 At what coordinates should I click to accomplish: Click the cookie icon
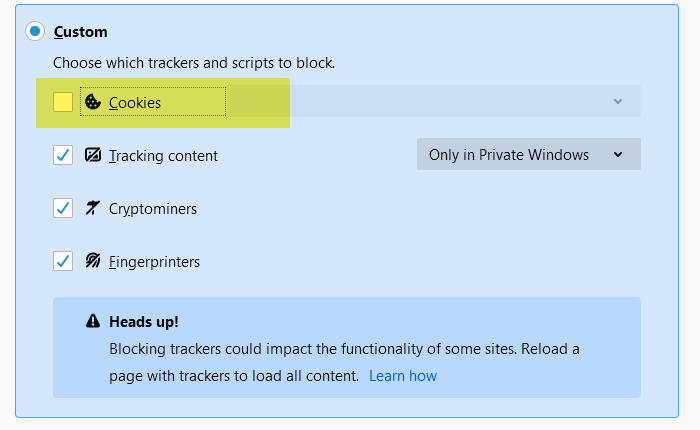pos(92,102)
